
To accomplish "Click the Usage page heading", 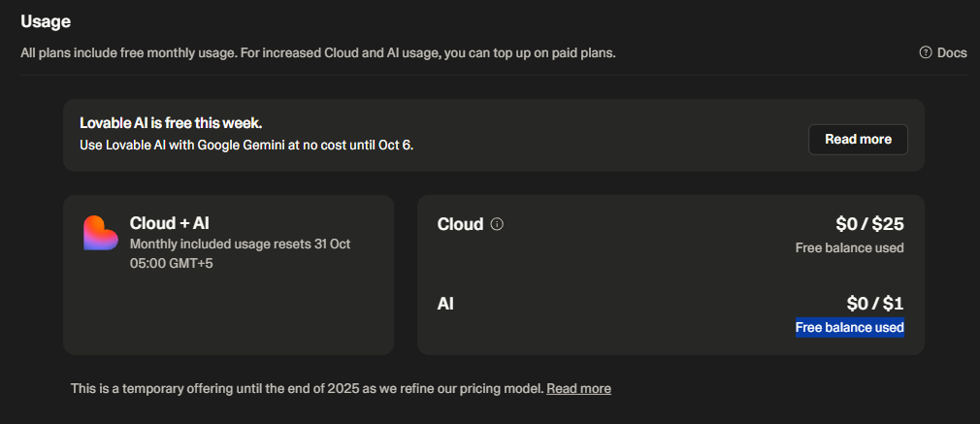I will pos(46,20).
